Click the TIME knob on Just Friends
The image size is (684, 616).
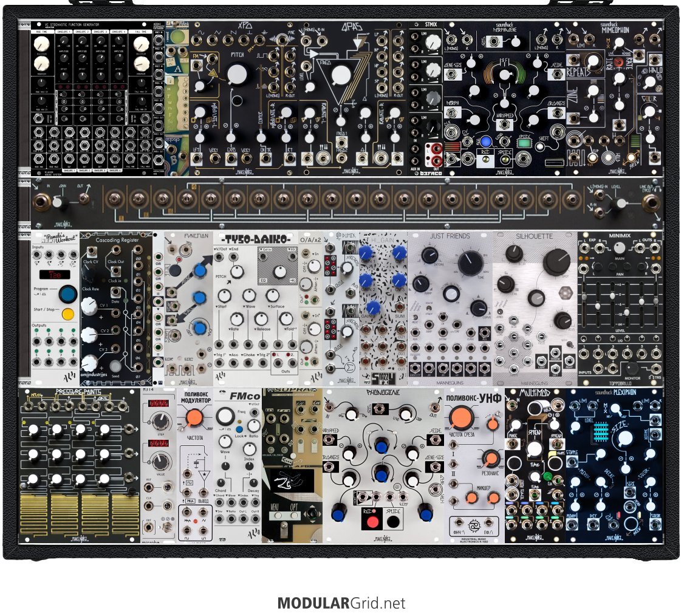[470, 264]
